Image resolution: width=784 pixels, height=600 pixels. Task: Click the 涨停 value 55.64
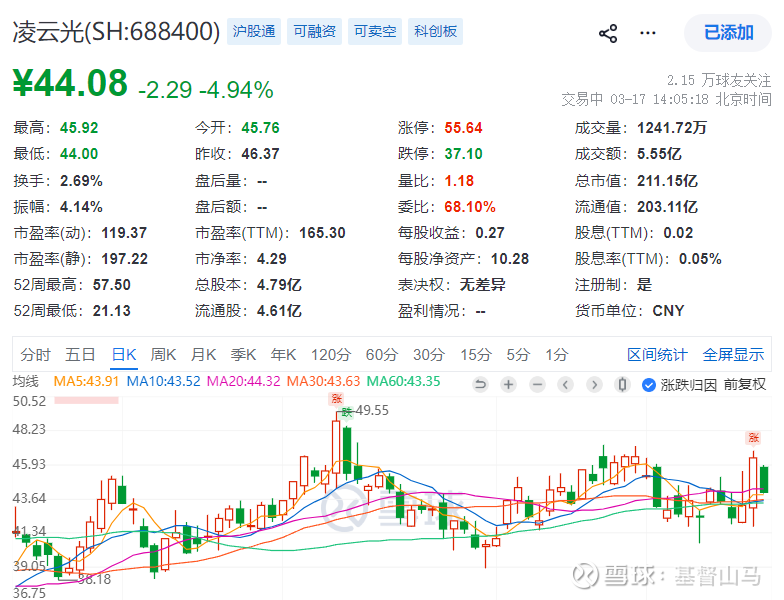pyautogui.click(x=464, y=128)
